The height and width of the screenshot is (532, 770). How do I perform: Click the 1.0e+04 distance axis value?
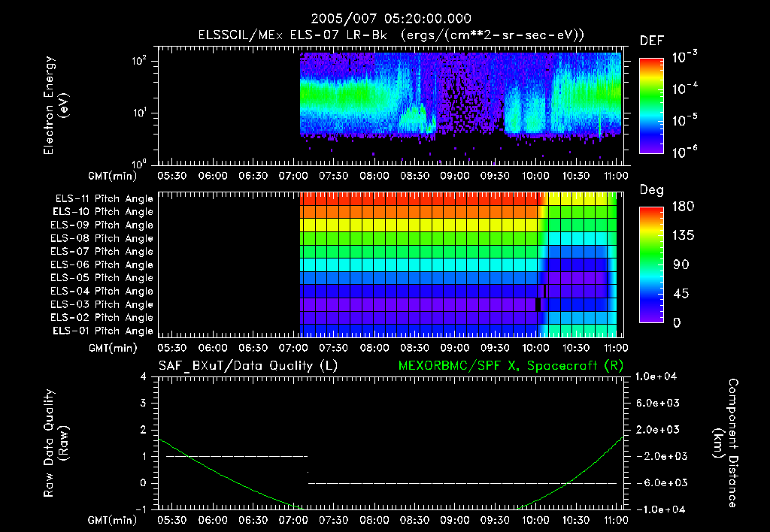point(656,376)
